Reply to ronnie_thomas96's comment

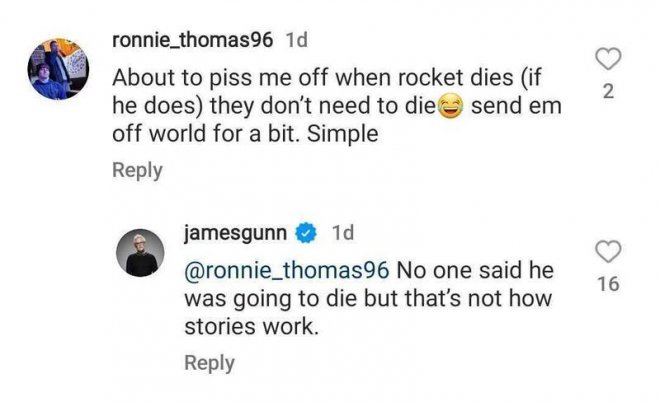click(x=137, y=170)
